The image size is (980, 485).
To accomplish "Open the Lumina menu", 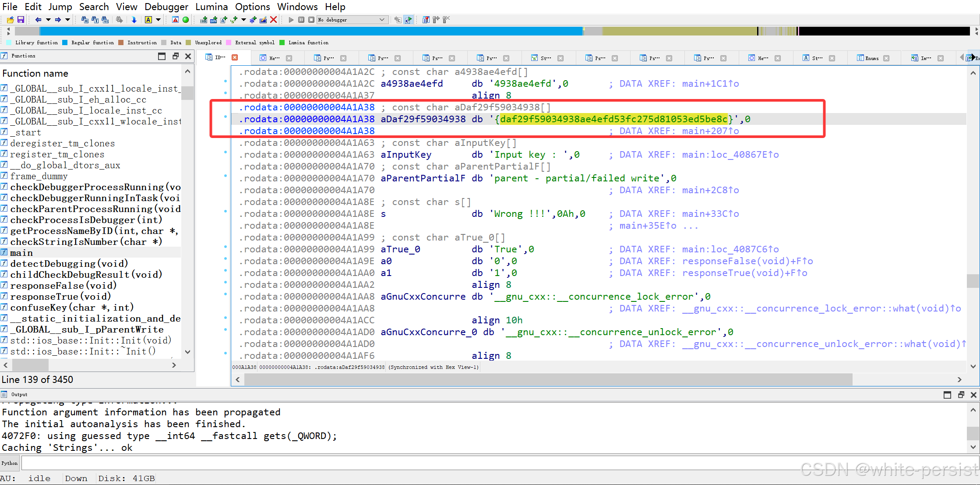I will (211, 7).
